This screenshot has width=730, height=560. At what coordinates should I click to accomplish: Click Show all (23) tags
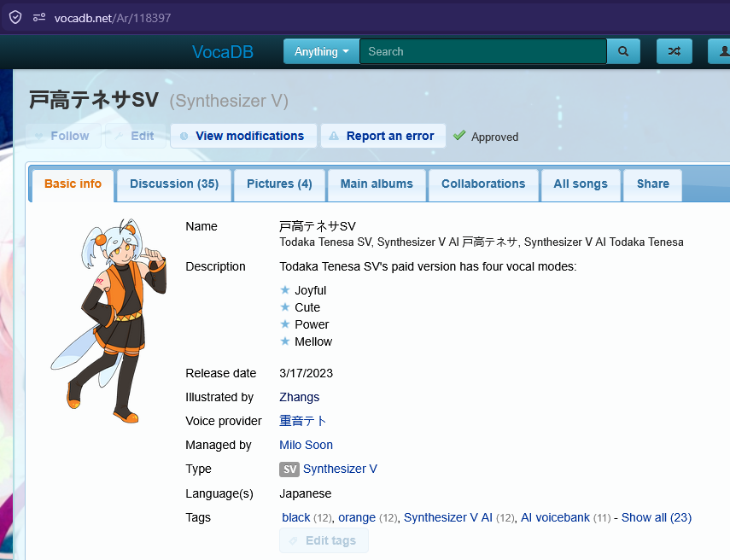[657, 517]
